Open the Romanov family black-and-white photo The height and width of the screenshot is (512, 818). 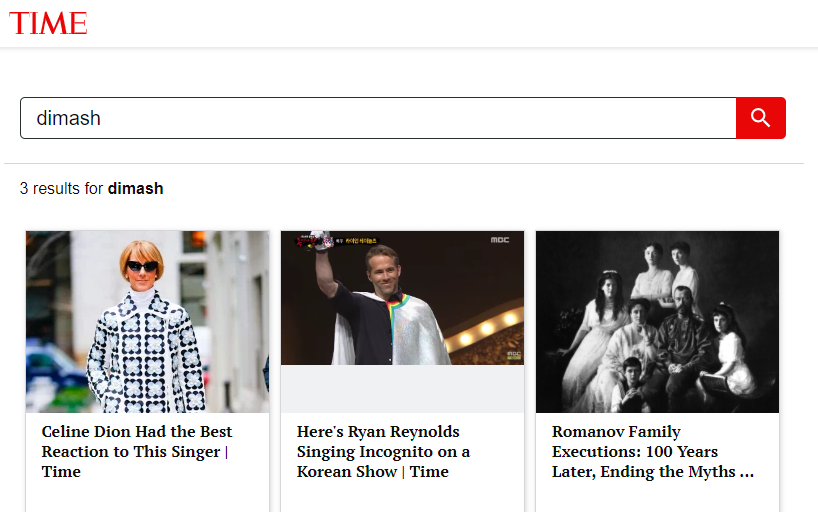[x=657, y=321]
